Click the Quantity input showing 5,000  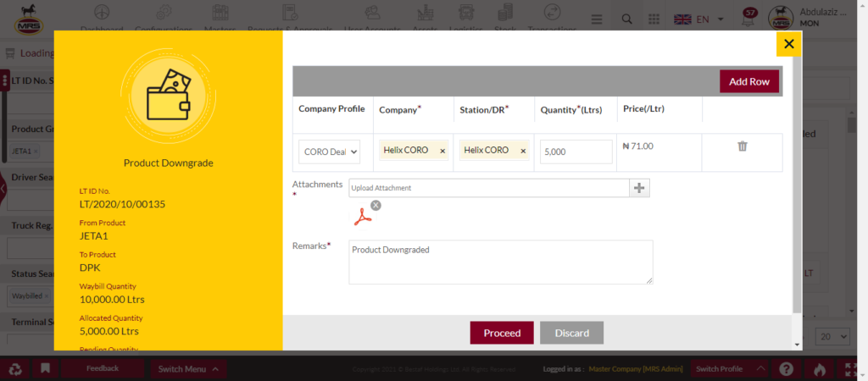pos(576,152)
